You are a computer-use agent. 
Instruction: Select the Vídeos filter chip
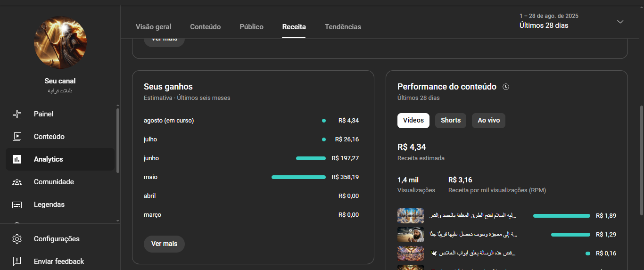tap(413, 120)
